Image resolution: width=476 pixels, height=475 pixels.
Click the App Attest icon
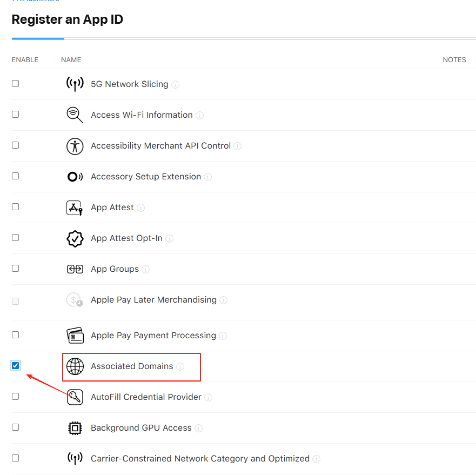click(x=75, y=208)
